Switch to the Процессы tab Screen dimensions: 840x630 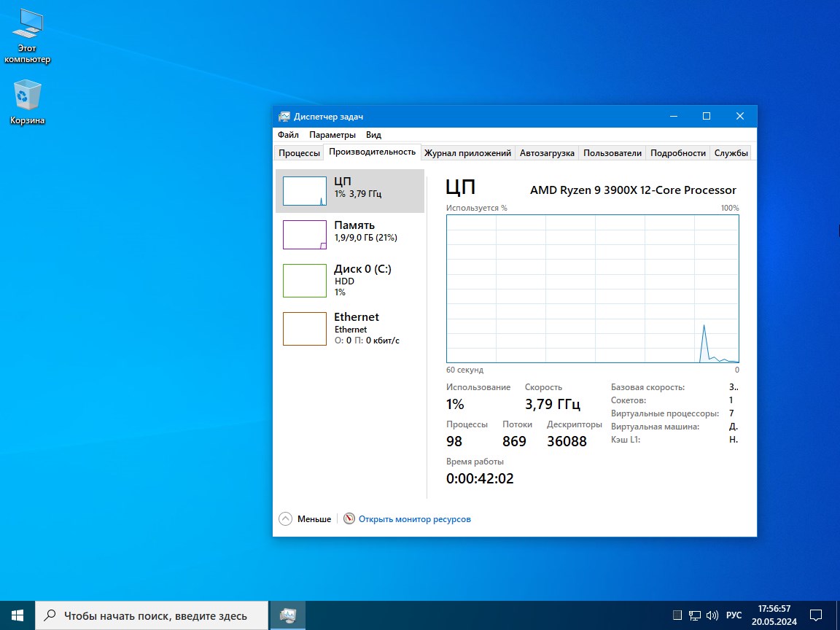tap(298, 152)
